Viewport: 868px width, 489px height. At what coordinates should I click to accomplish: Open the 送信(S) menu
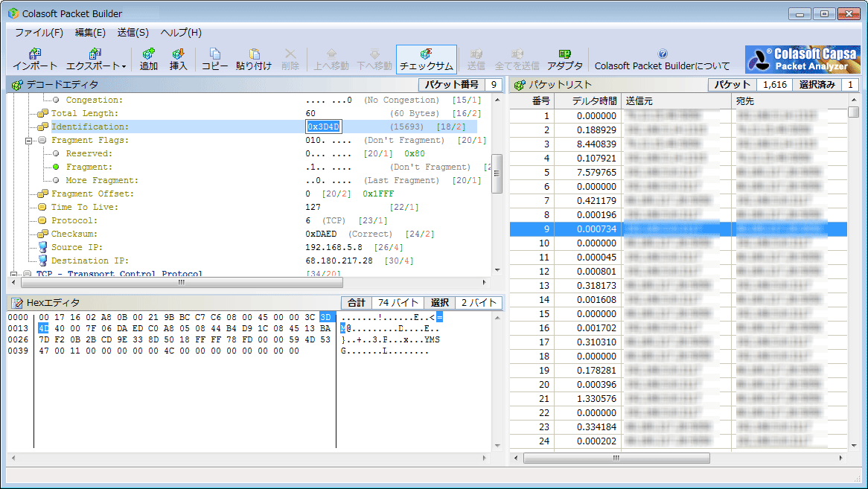pos(133,33)
